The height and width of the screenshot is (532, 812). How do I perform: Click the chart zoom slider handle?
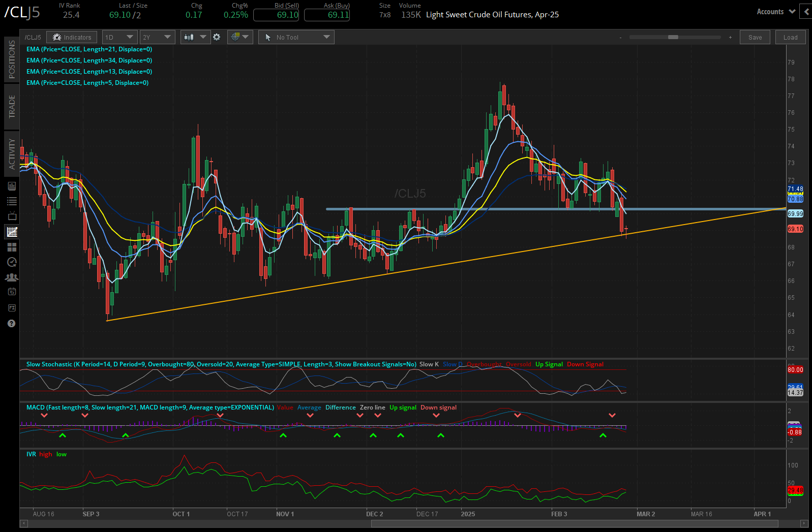673,37
